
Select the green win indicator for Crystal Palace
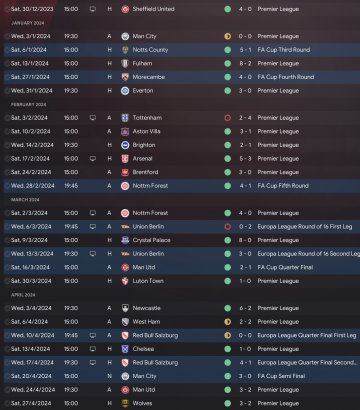pyautogui.click(x=228, y=240)
